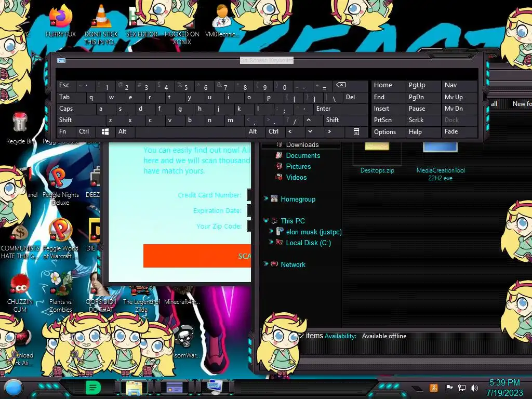Click the Start orb button

(x=13, y=389)
